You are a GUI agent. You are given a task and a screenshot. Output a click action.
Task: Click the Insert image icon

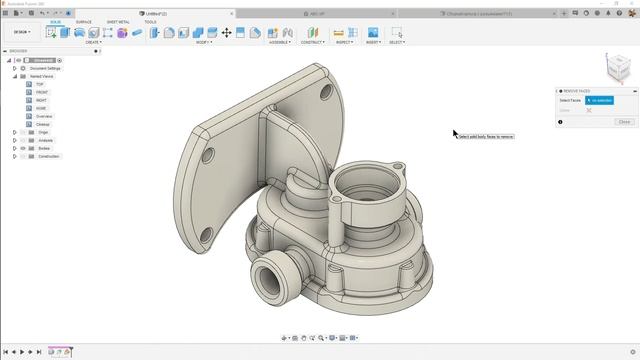coord(373,32)
